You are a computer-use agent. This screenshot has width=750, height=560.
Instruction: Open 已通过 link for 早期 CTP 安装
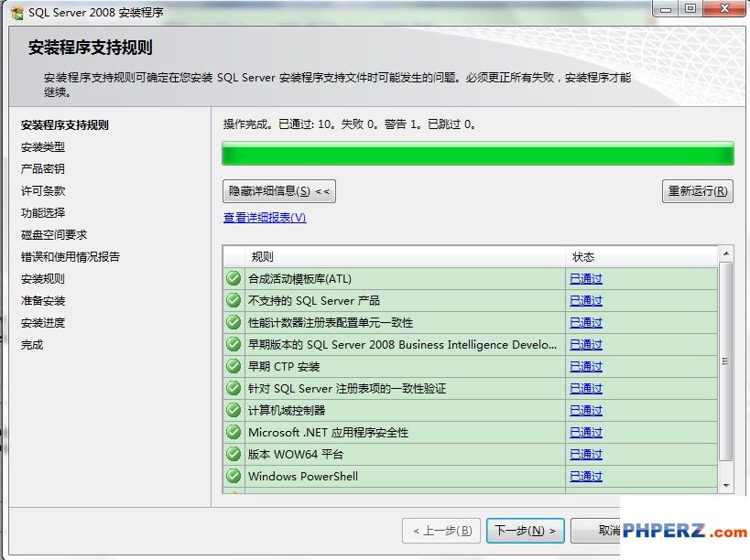[586, 367]
